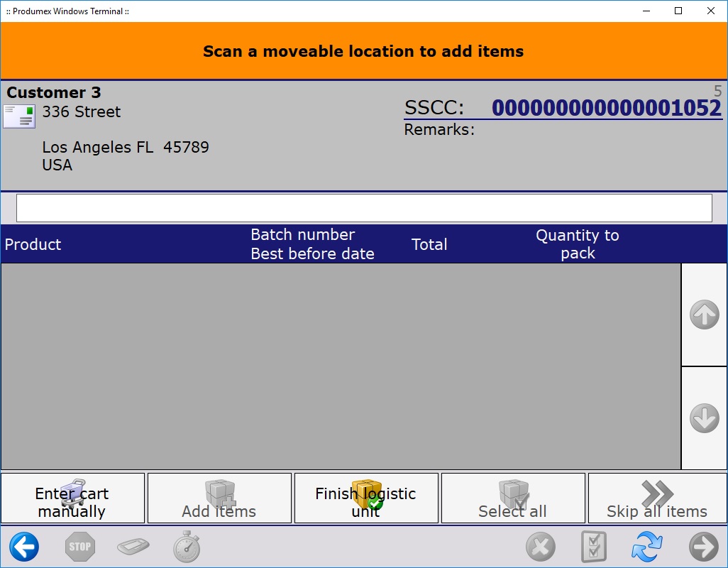Click the STOP sign icon
The image size is (728, 568).
click(x=79, y=547)
